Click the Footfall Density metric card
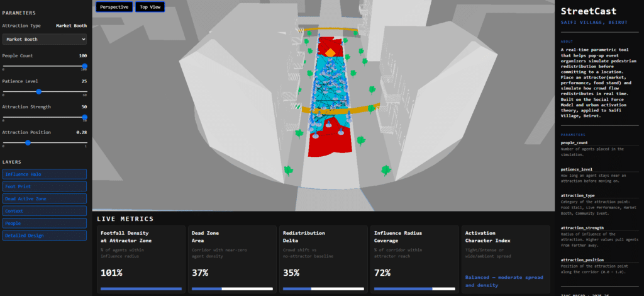Viewport: 644px width, 296px height. [142, 259]
